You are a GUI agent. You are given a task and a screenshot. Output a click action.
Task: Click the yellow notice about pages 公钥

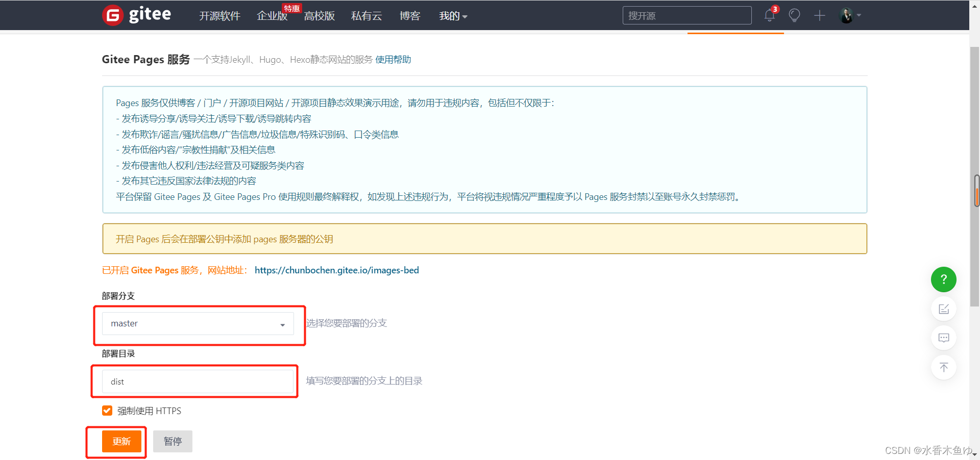(484, 239)
